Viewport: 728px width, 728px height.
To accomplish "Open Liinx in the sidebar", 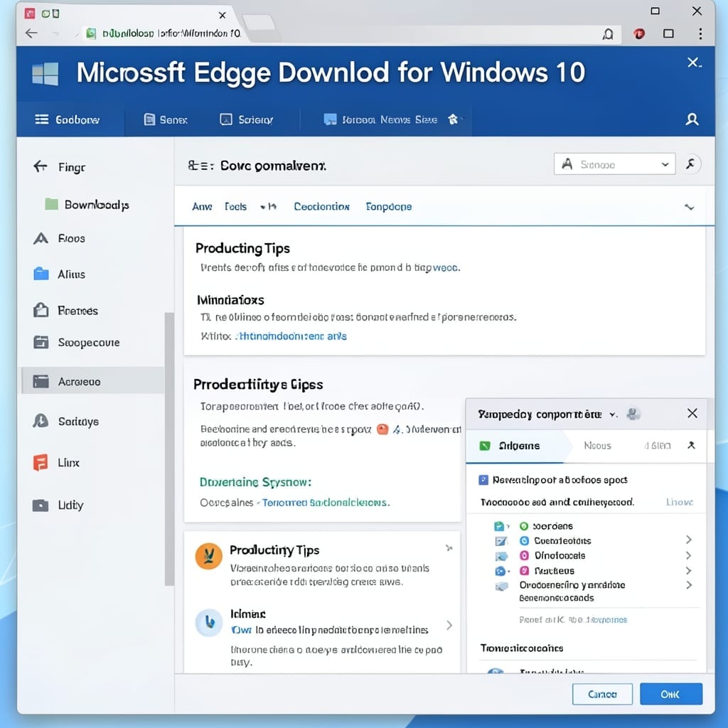I will pyautogui.click(x=56, y=463).
